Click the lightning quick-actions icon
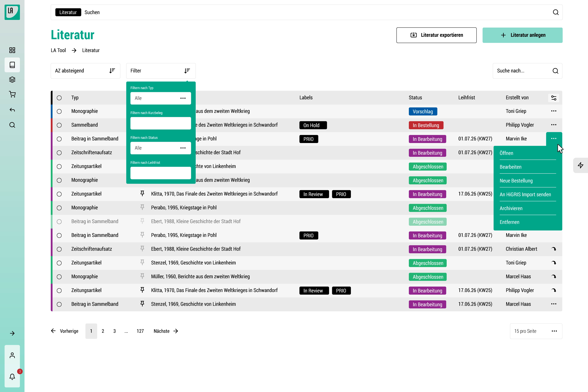This screenshot has height=392, width=588. point(580,165)
